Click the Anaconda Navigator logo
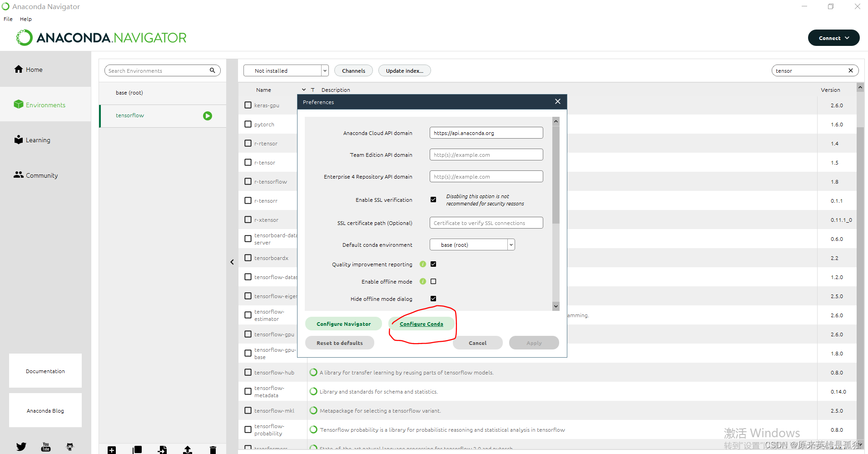The height and width of the screenshot is (454, 868). point(101,38)
